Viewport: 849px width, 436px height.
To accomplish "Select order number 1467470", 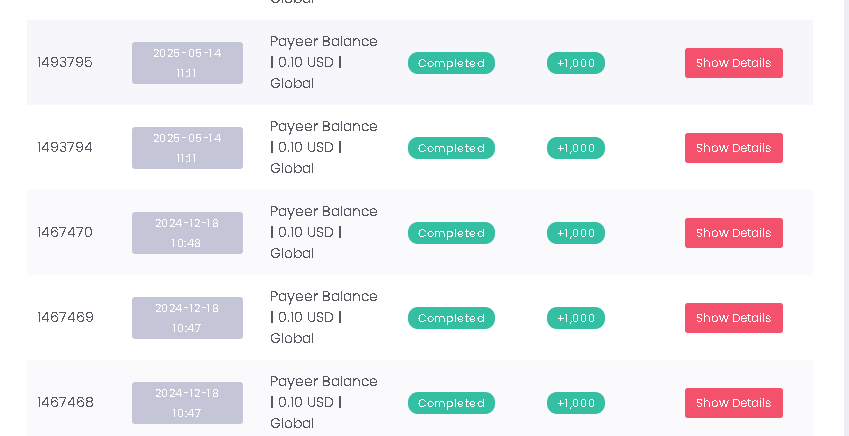I will [x=65, y=233].
